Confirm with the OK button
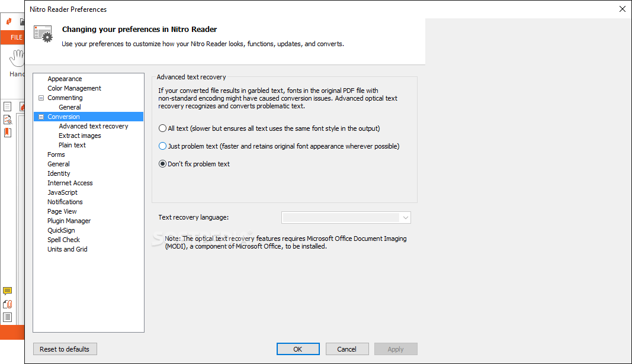The height and width of the screenshot is (364, 632). [298, 349]
